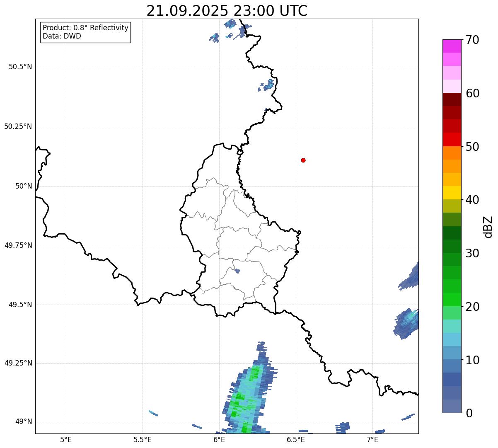The width and height of the screenshot is (498, 448).
Task: Click the magenta top colorbar segment
Action: pyautogui.click(x=452, y=46)
